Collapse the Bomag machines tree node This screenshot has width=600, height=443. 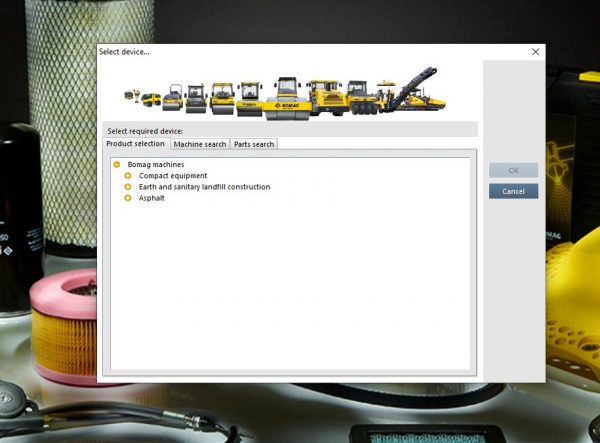pos(117,164)
